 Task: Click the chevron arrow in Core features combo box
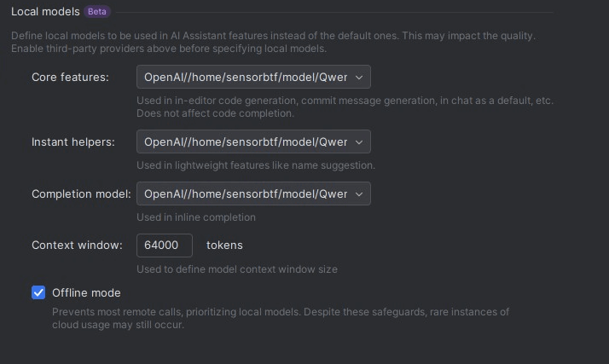coord(359,78)
